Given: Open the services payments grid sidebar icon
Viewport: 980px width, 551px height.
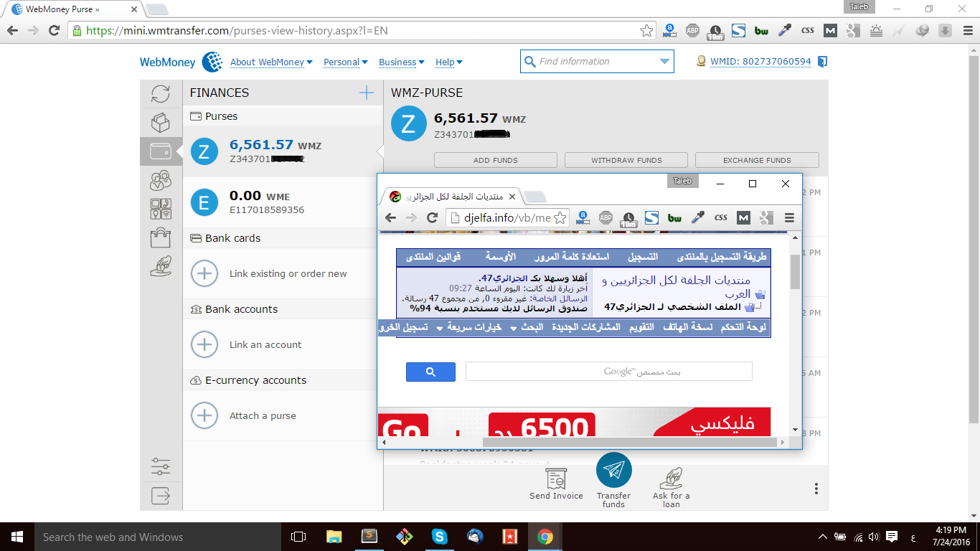Looking at the screenshot, I should [161, 209].
